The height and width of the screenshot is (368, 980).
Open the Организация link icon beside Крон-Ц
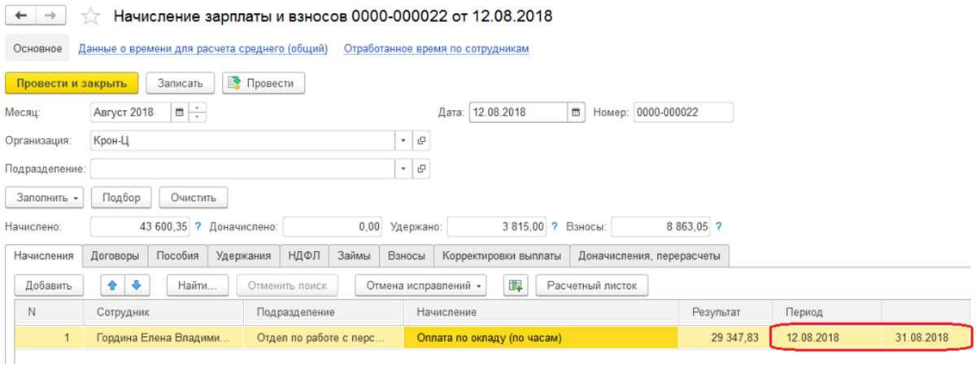[420, 141]
